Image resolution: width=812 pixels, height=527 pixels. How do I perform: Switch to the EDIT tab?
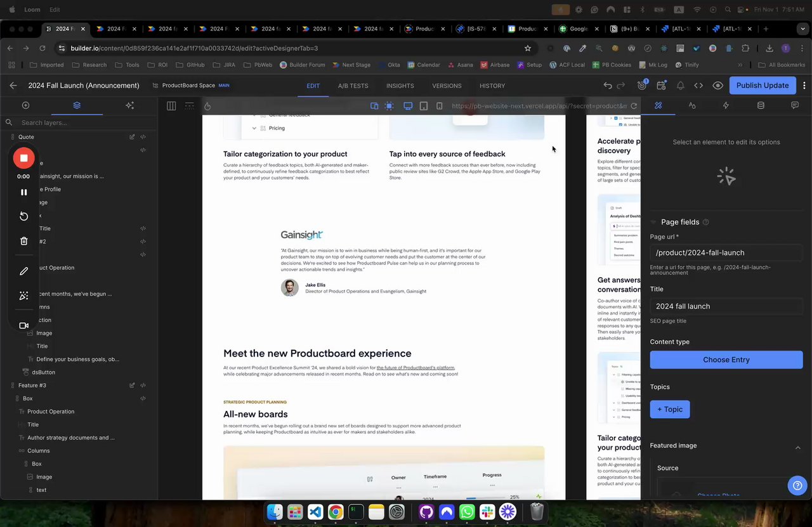point(313,86)
